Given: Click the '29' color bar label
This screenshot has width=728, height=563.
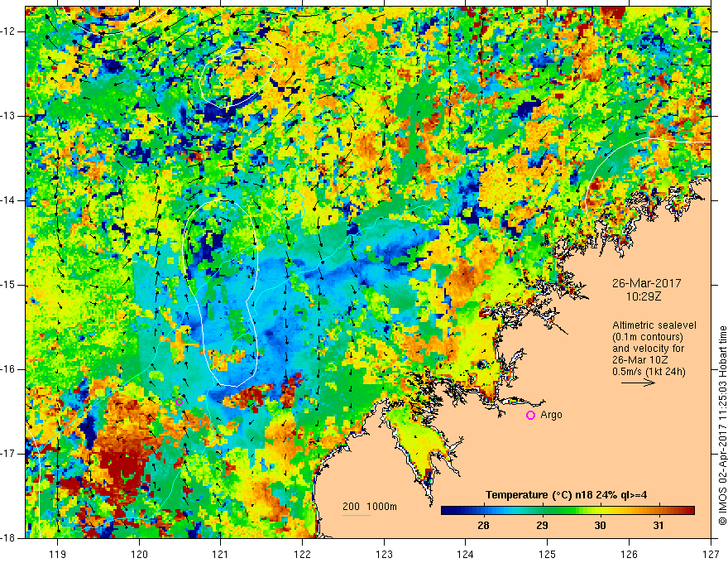Looking at the screenshot, I should click(x=542, y=526).
